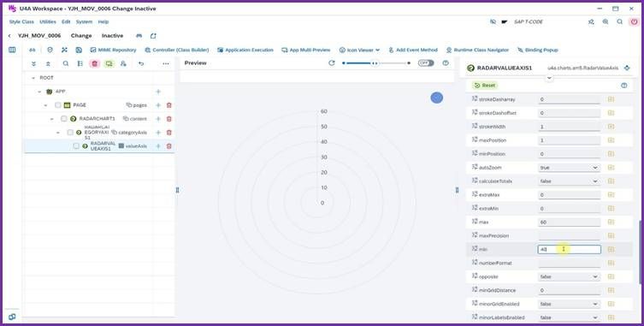
Task: Open the System menu
Action: point(84,21)
